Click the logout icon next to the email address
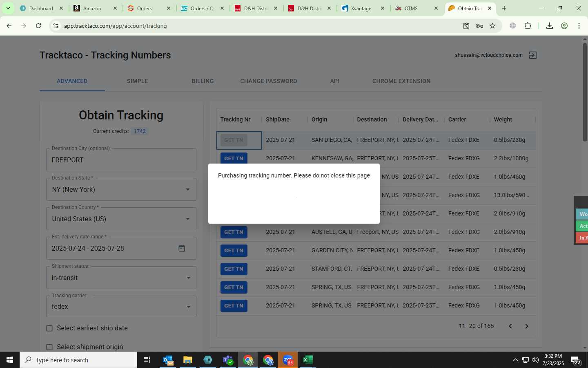 (532, 55)
